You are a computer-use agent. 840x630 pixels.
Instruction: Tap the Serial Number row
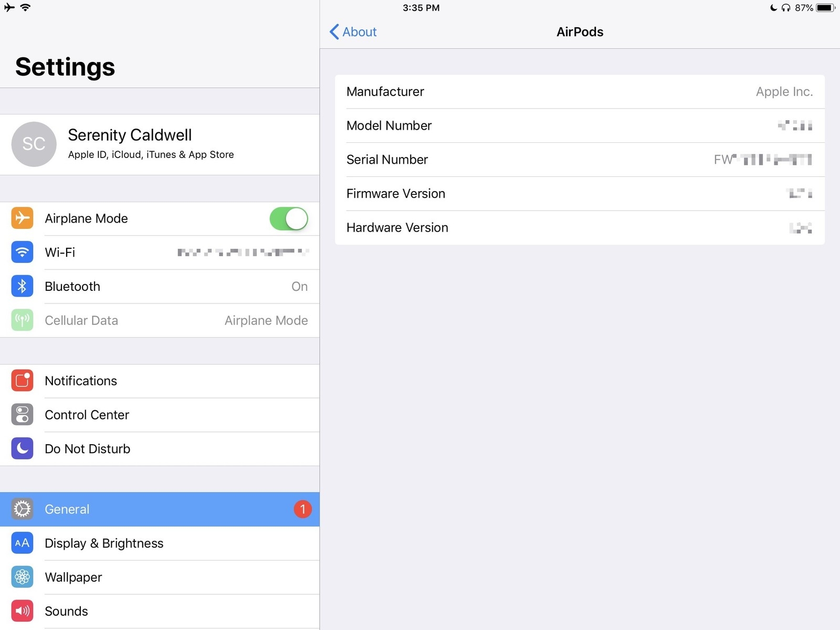click(580, 160)
